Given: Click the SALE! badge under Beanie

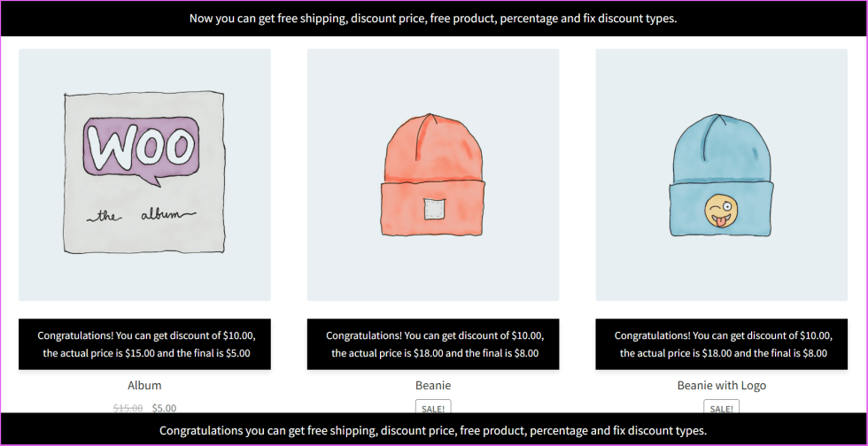Looking at the screenshot, I should 433,408.
